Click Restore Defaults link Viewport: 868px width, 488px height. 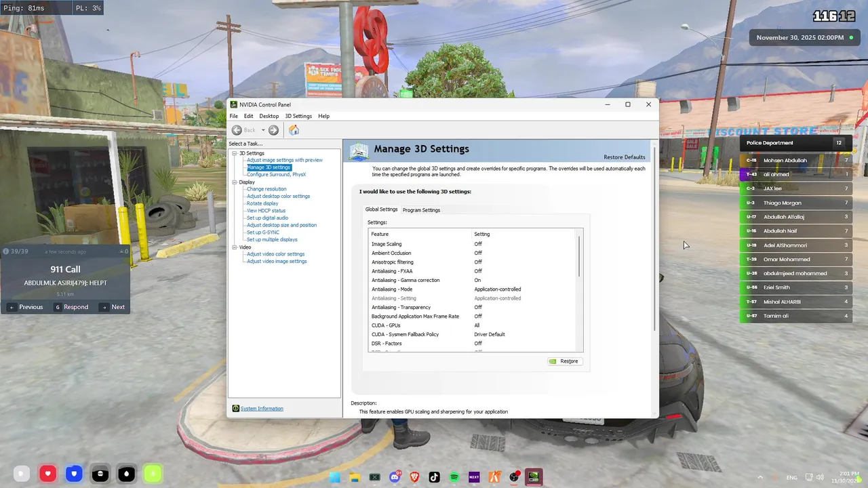625,157
